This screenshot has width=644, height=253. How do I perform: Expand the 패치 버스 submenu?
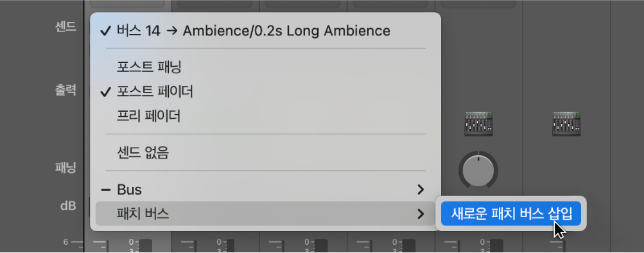point(265,214)
